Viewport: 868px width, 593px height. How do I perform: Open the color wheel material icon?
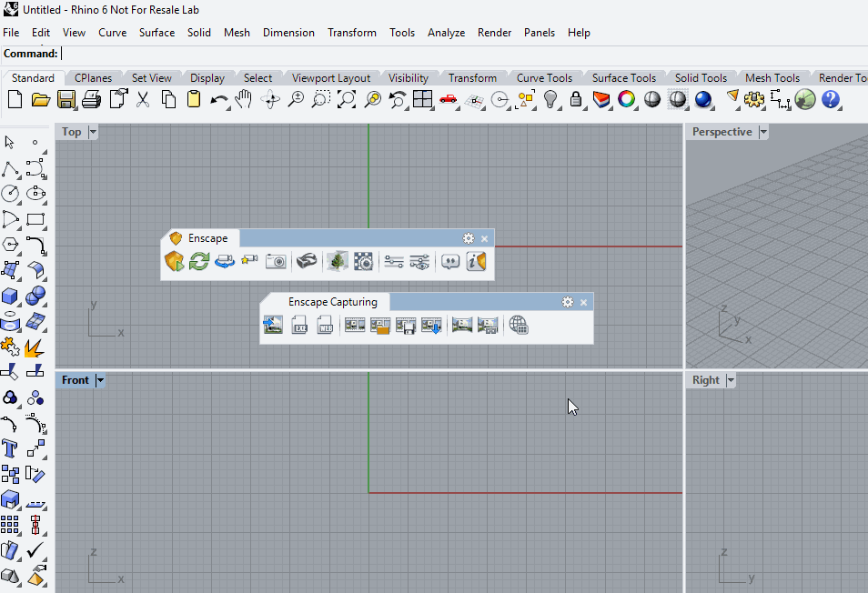(625, 100)
